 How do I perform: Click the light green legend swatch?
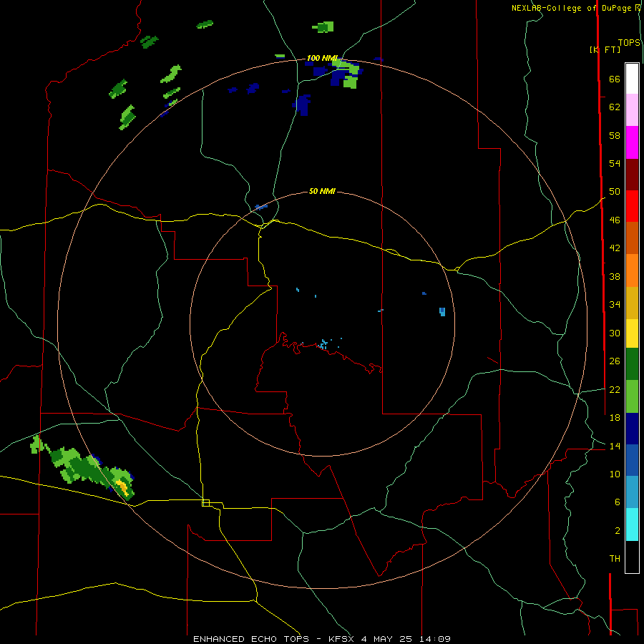click(x=632, y=396)
